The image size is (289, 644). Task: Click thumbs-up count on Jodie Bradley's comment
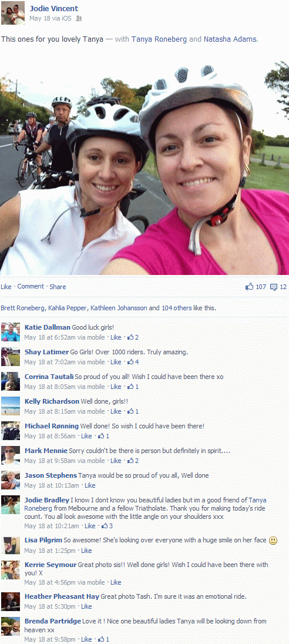107,526
